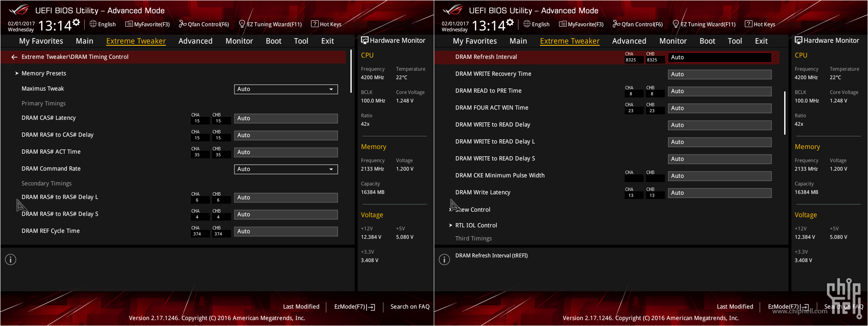The width and height of the screenshot is (868, 326).
Task: Open the Tool tab in the left window
Action: tap(301, 41)
